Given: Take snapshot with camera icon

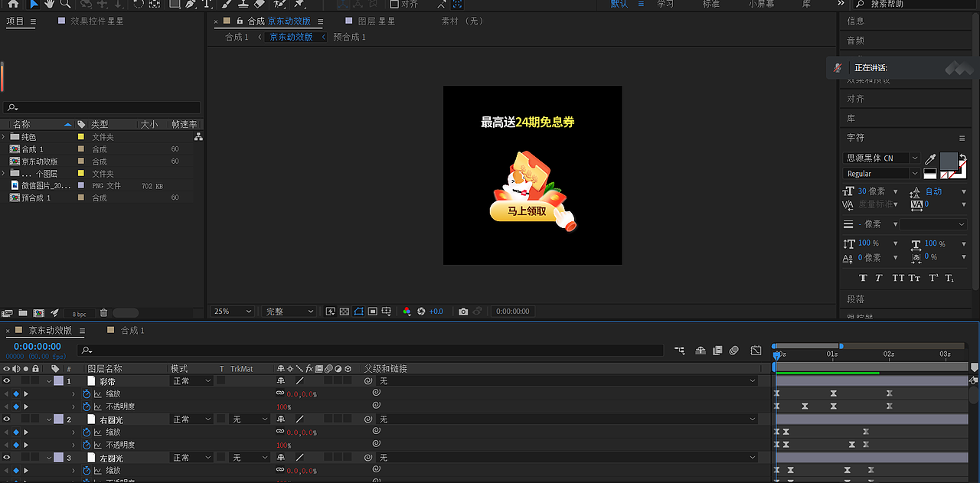Looking at the screenshot, I should 463,312.
